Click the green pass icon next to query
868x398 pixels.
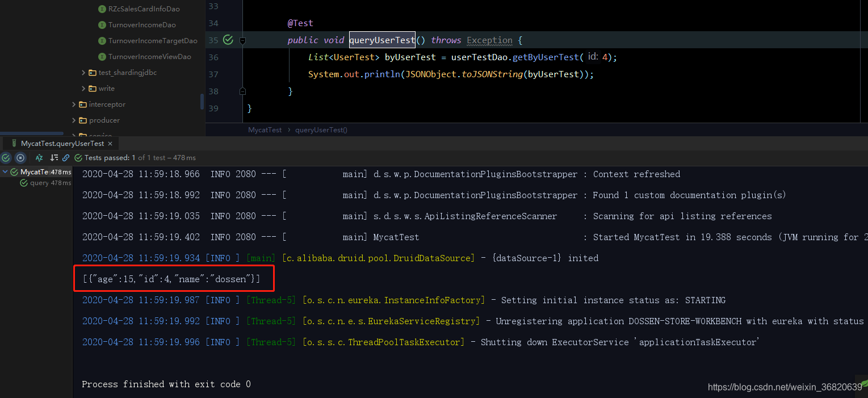pyautogui.click(x=24, y=183)
